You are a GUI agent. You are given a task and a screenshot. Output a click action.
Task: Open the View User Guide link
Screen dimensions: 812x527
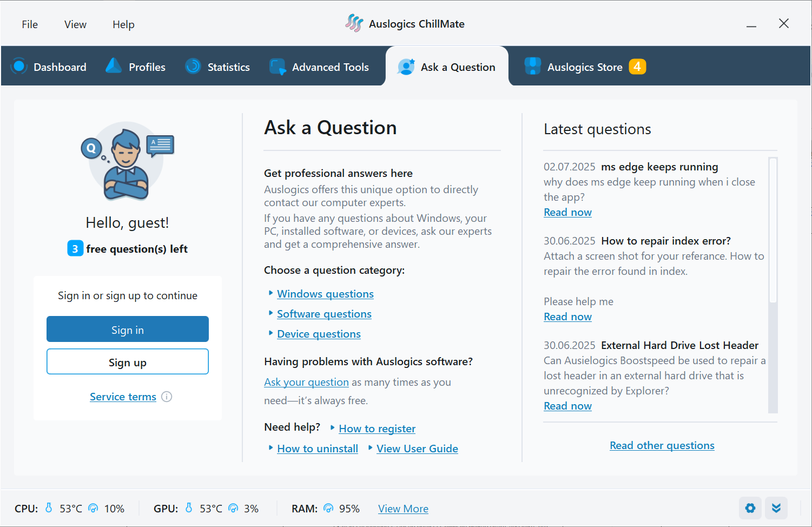[417, 449]
